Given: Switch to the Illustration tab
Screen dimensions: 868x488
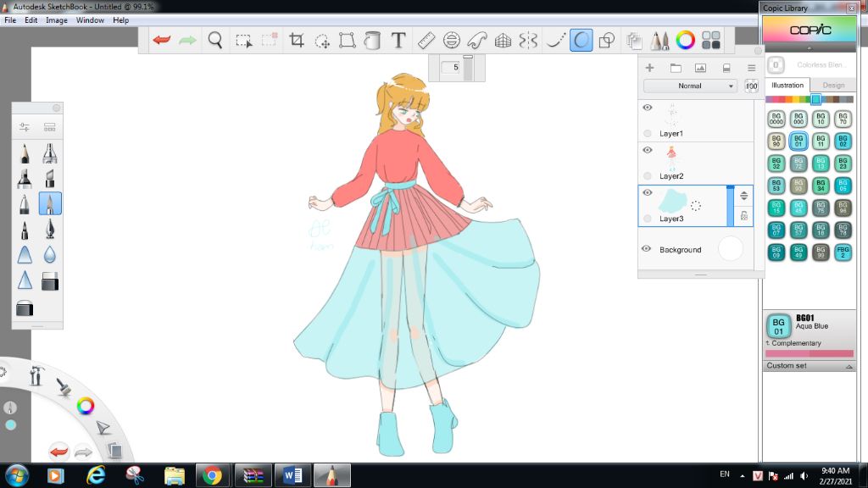Looking at the screenshot, I should click(787, 86).
